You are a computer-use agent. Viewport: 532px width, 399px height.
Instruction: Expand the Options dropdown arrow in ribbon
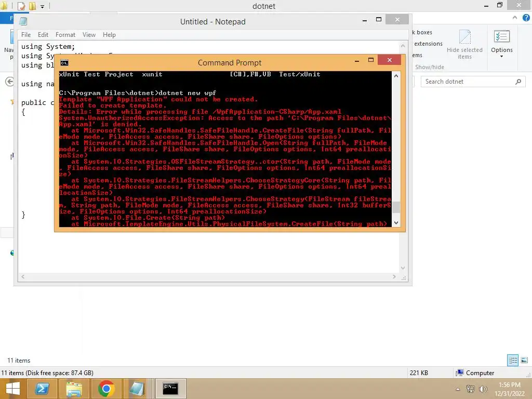(501, 56)
